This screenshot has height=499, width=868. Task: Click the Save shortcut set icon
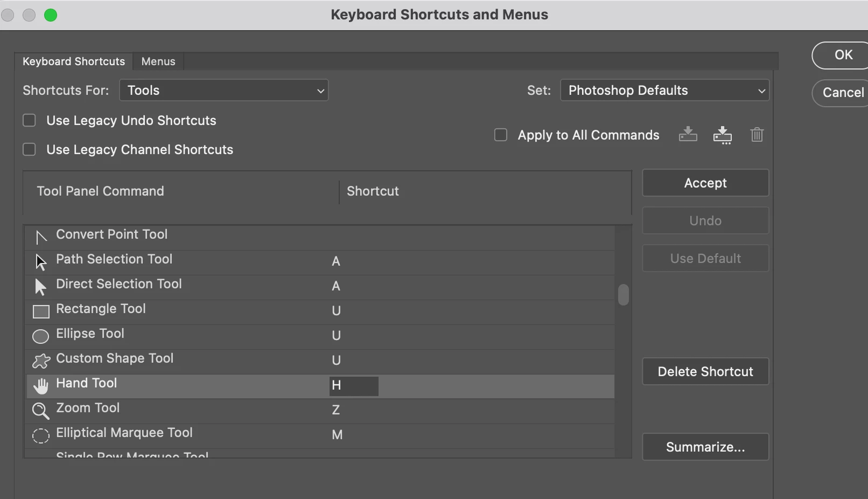[688, 134]
